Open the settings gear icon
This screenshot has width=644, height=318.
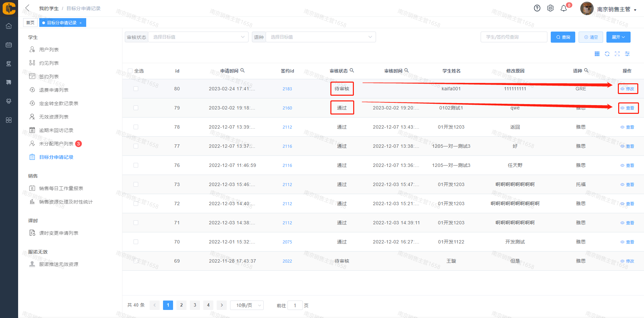click(550, 8)
